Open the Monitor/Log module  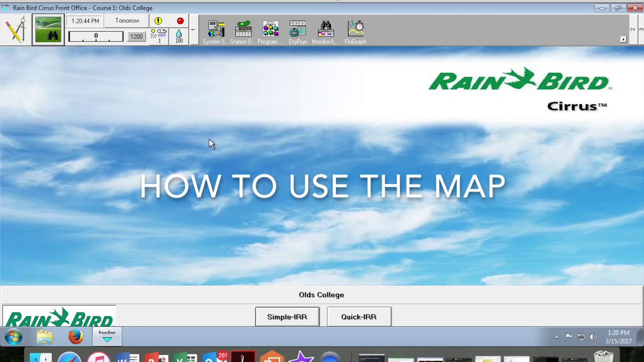(326, 33)
